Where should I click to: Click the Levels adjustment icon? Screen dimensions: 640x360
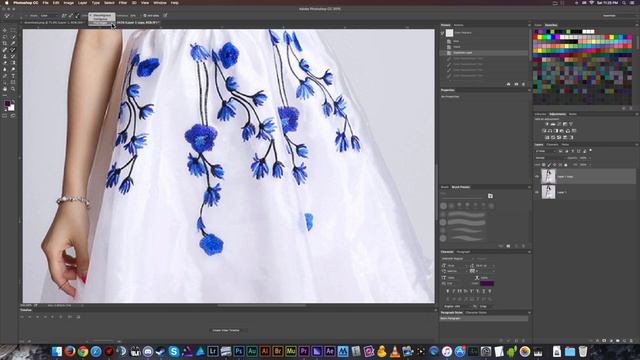coord(553,124)
